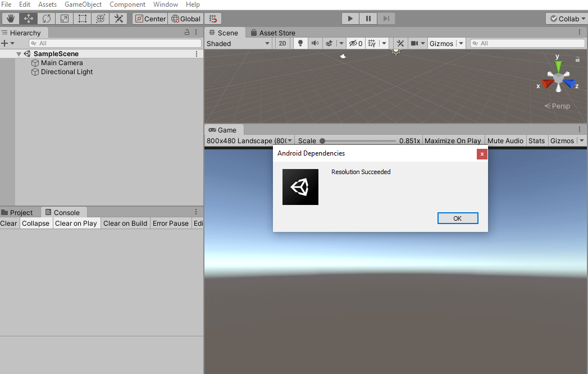The height and width of the screenshot is (374, 588).
Task: Open the Collab dropdown
Action: (567, 19)
